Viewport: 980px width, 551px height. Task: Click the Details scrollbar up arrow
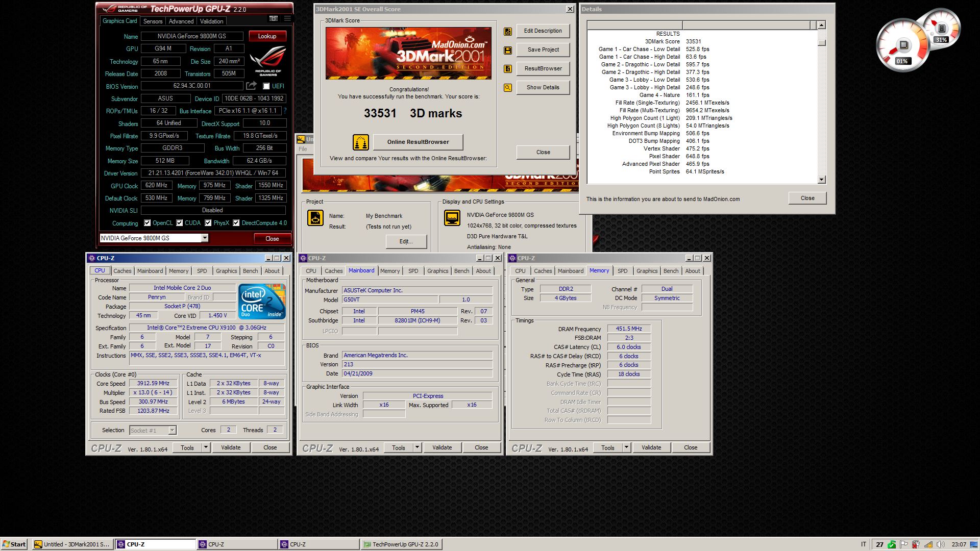tap(822, 25)
